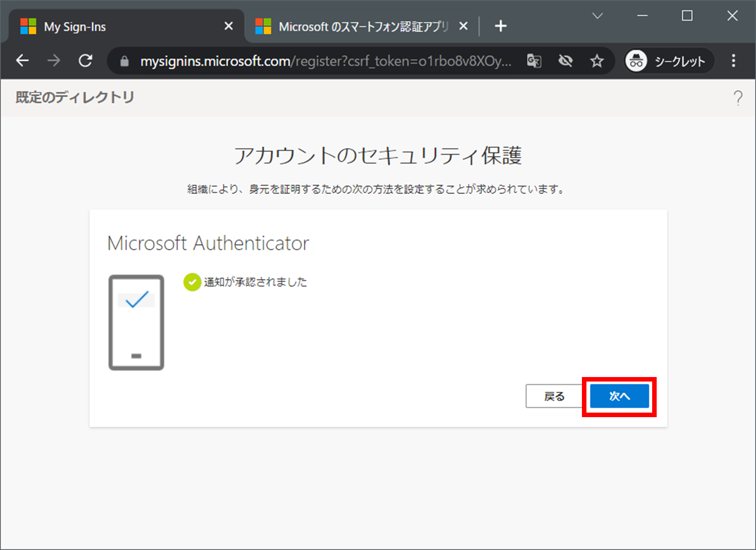The image size is (756, 550).
Task: Click the padlock site info icon
Action: pos(124,62)
